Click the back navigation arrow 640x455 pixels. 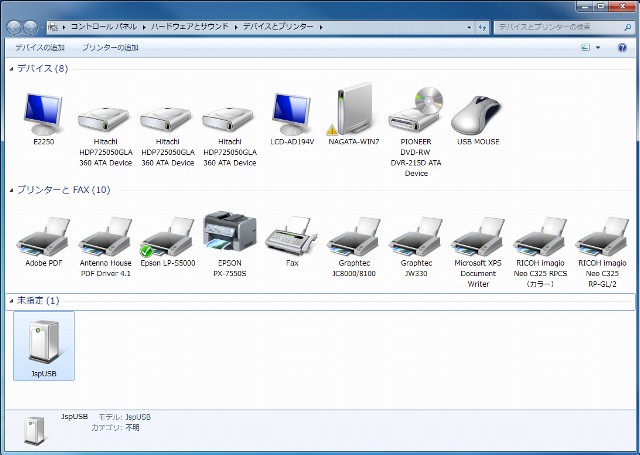(x=14, y=27)
